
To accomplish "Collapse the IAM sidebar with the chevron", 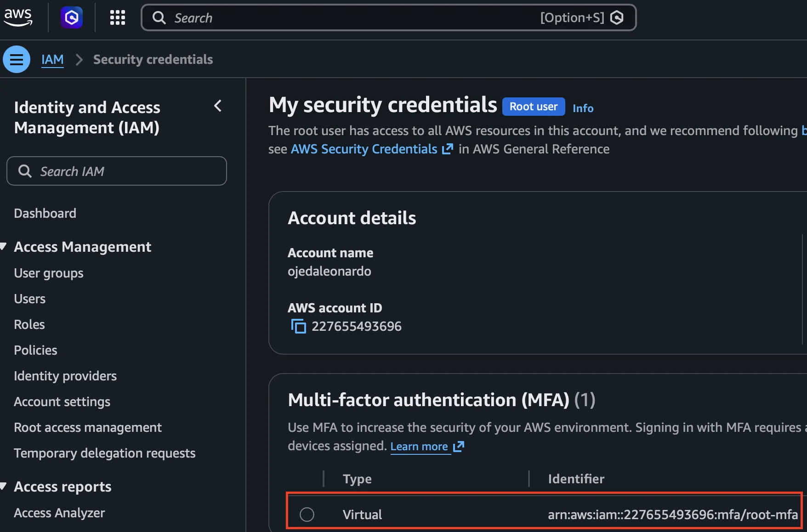I will (218, 106).
